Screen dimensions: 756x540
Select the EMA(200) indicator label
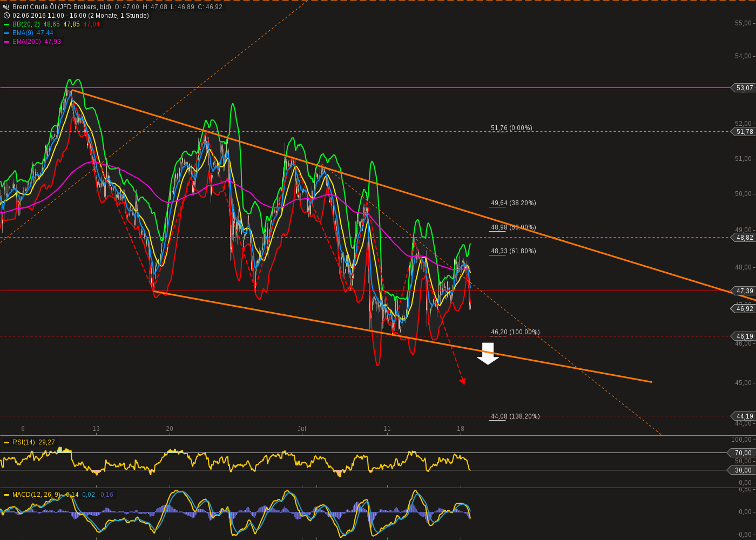26,42
